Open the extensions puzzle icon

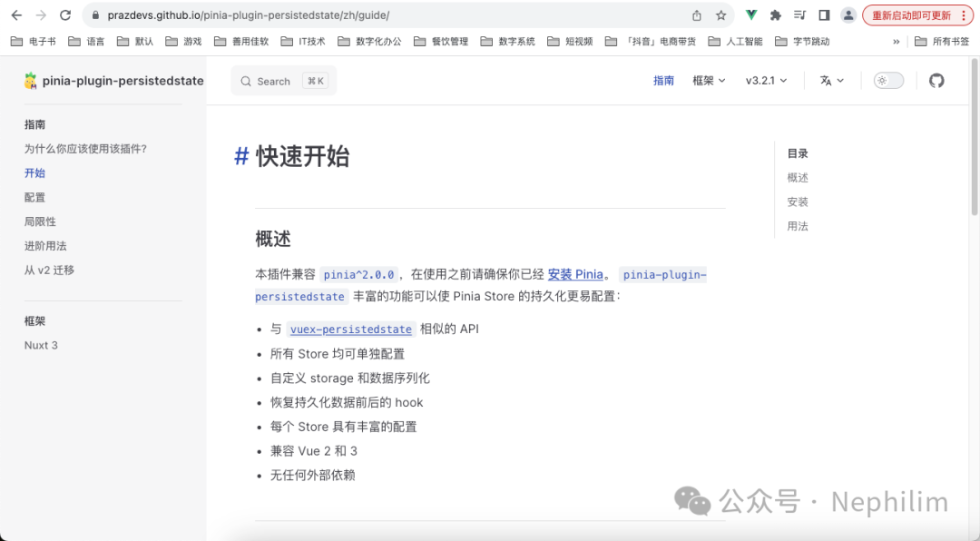pos(776,15)
